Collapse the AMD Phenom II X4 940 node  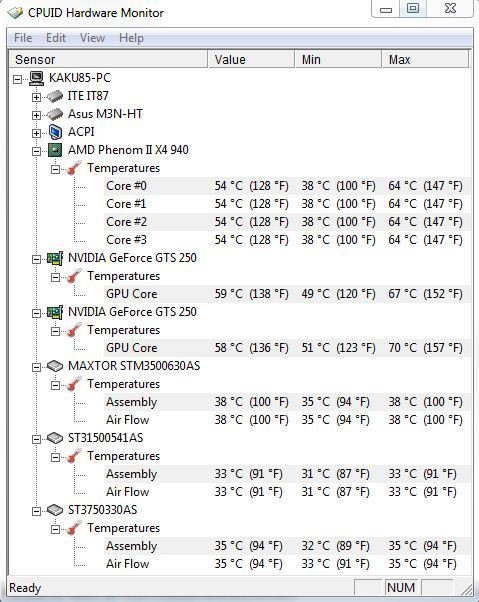tap(36, 151)
